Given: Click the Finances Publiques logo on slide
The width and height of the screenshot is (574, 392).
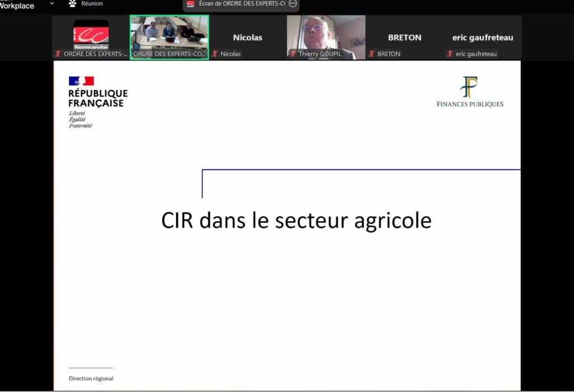Looking at the screenshot, I should [470, 92].
